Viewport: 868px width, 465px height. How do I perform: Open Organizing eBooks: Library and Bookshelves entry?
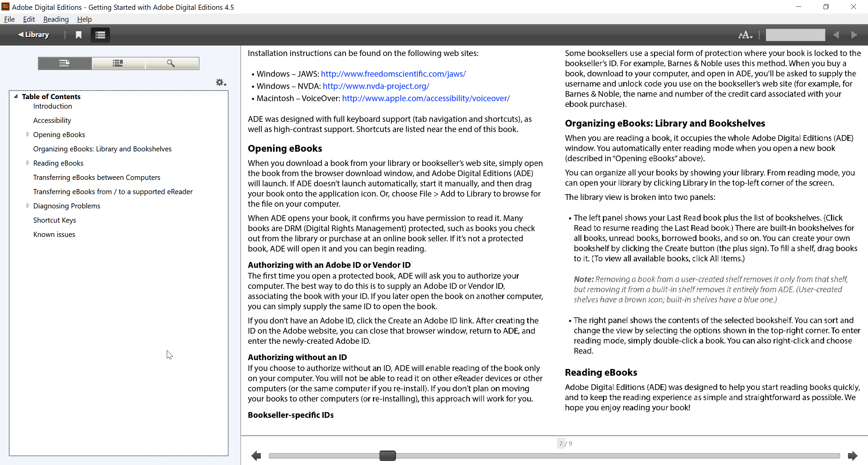click(102, 149)
